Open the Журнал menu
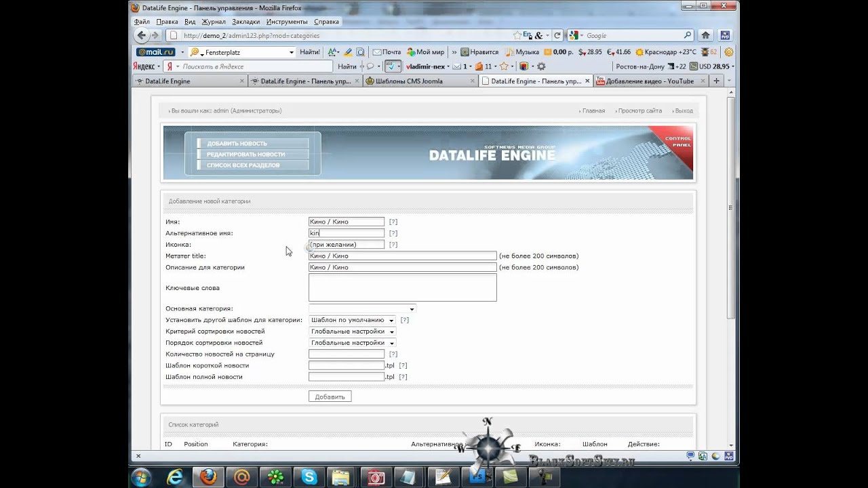The image size is (868, 488). tap(214, 22)
